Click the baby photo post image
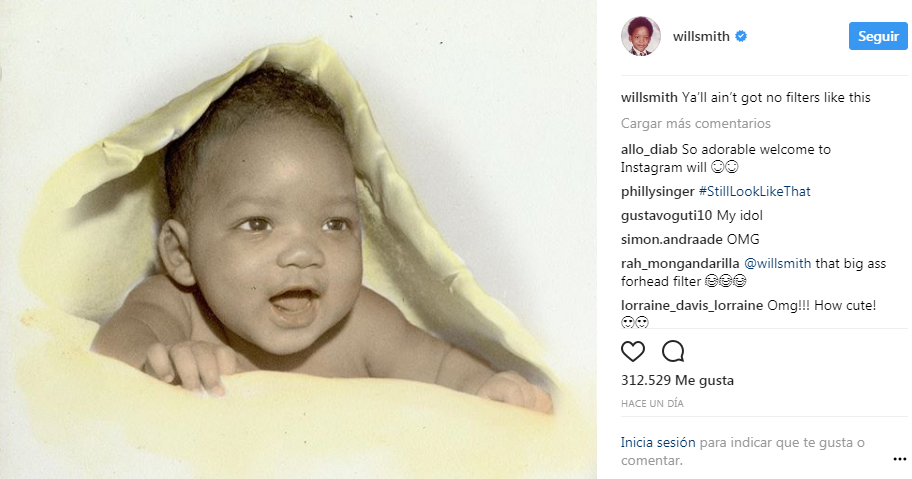The height and width of the screenshot is (479, 912). click(x=298, y=240)
